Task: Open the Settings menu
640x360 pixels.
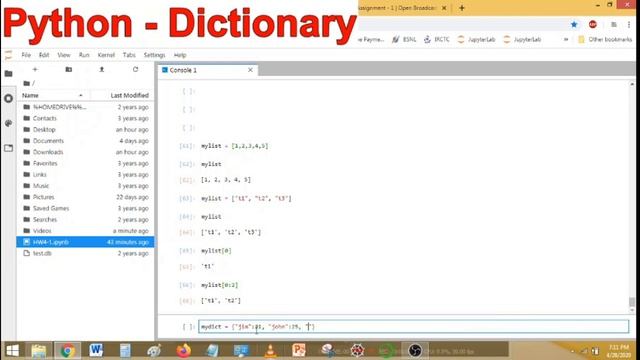Action: coord(154,55)
